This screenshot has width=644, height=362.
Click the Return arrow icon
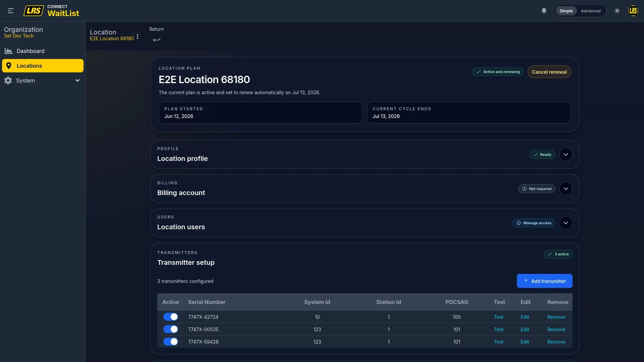(157, 39)
